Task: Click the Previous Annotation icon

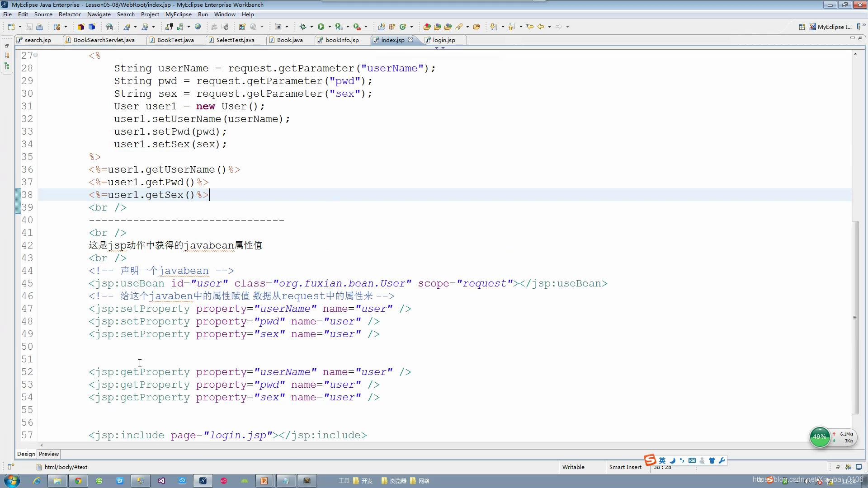Action: [512, 27]
